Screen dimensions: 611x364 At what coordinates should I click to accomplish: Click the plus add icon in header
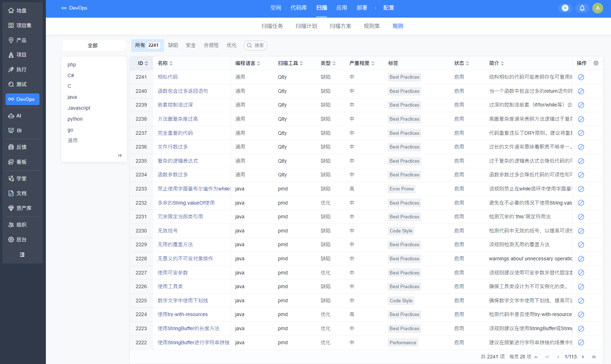click(565, 8)
